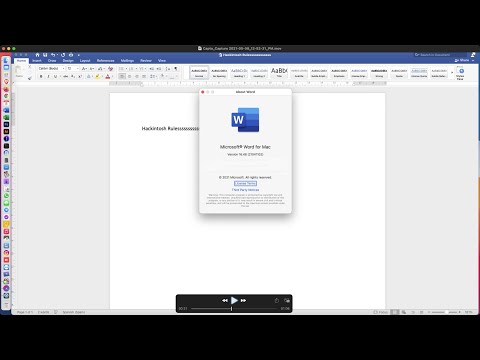Click the Sort icon in the ribbon
Screen dimensions: 480x360
click(168, 69)
